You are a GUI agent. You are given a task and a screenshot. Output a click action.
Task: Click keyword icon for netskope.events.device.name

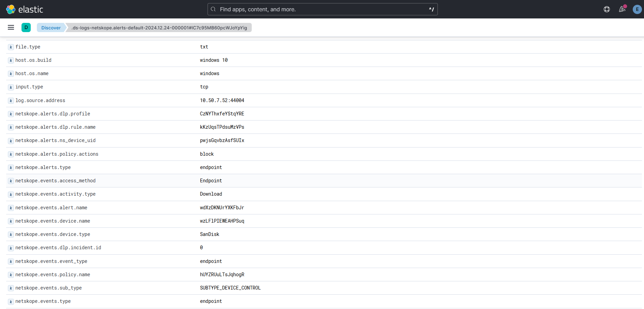tap(11, 221)
